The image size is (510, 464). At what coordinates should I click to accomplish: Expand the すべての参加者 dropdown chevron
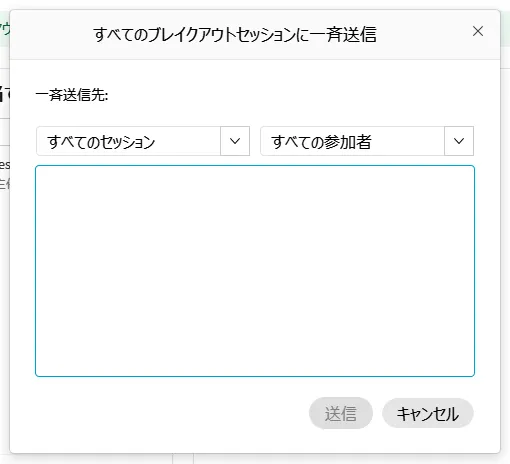459,141
